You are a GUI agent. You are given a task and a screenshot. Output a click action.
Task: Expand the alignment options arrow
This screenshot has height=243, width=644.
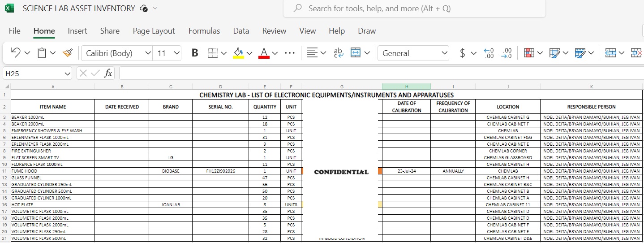(323, 53)
